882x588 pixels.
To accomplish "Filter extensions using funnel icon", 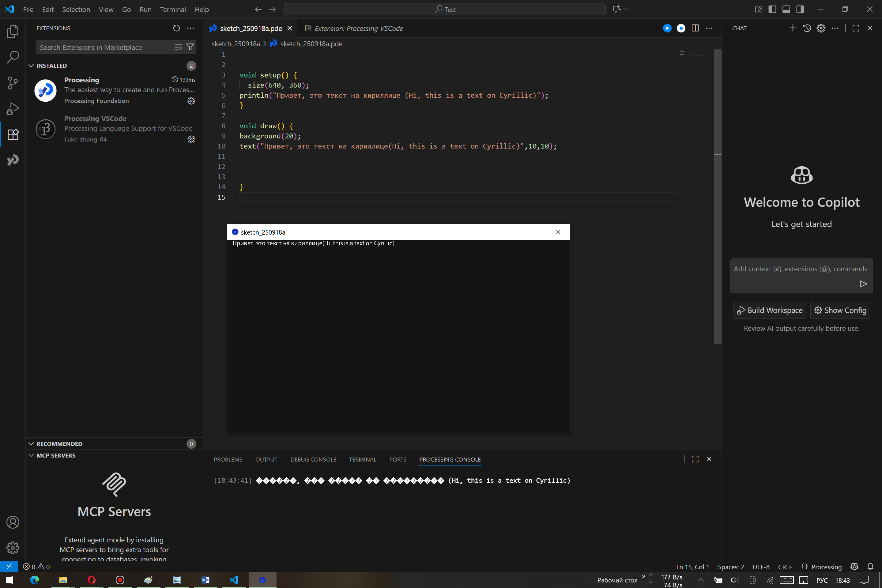I will point(190,47).
